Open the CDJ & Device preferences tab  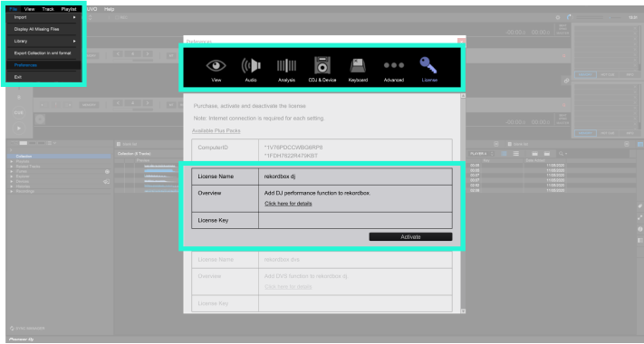pyautogui.click(x=322, y=71)
